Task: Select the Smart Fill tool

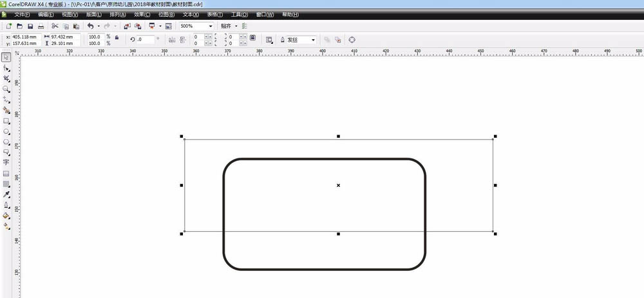Action: 6,110
